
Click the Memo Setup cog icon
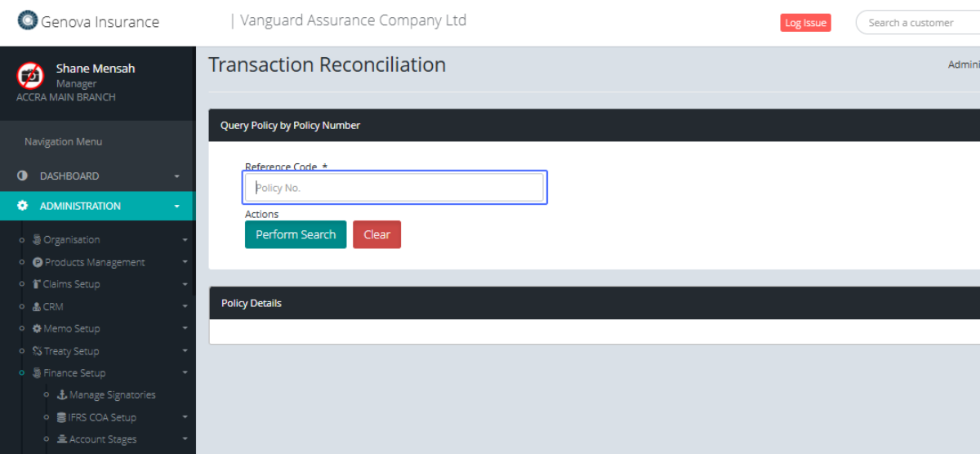(37, 329)
